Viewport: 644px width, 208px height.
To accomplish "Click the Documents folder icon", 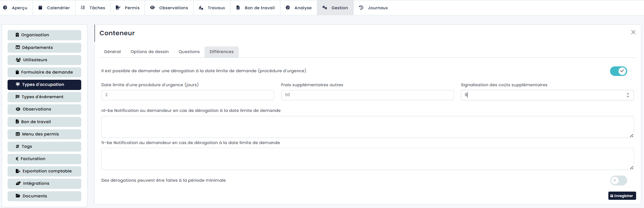I will click(18, 196).
